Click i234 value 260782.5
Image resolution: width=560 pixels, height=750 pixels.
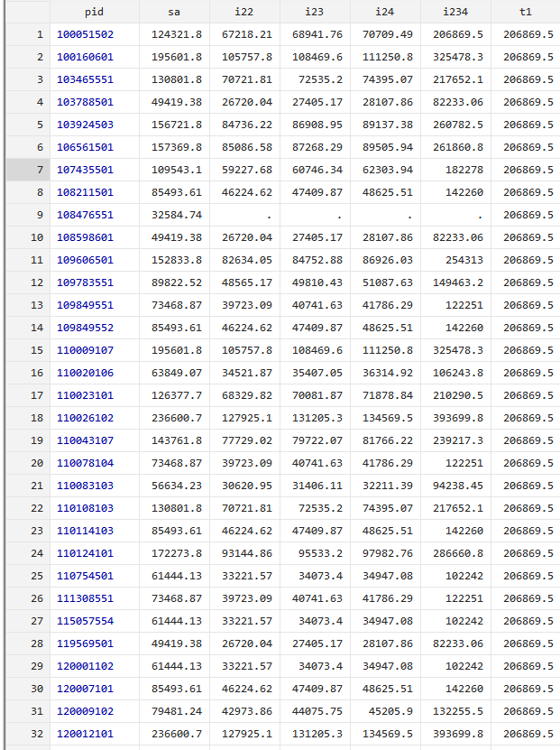coord(455,125)
